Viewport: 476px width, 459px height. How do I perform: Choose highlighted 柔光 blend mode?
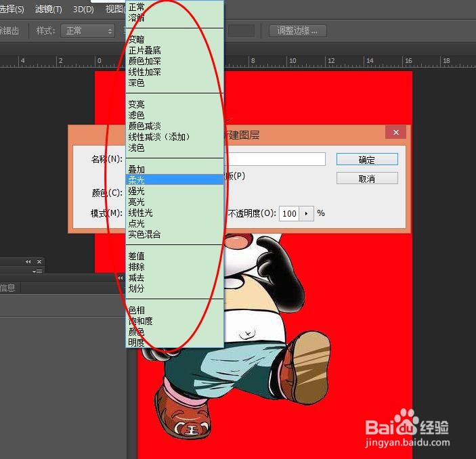tap(175, 179)
